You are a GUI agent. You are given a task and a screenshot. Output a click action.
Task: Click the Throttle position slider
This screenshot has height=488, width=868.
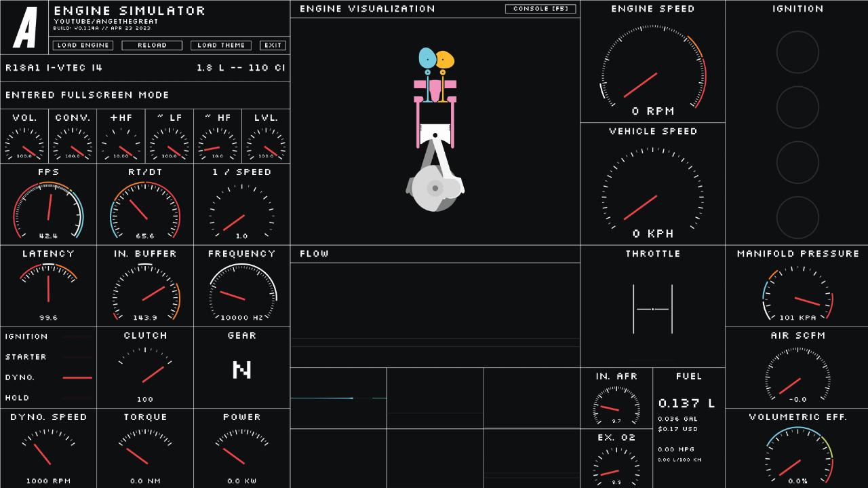652,309
